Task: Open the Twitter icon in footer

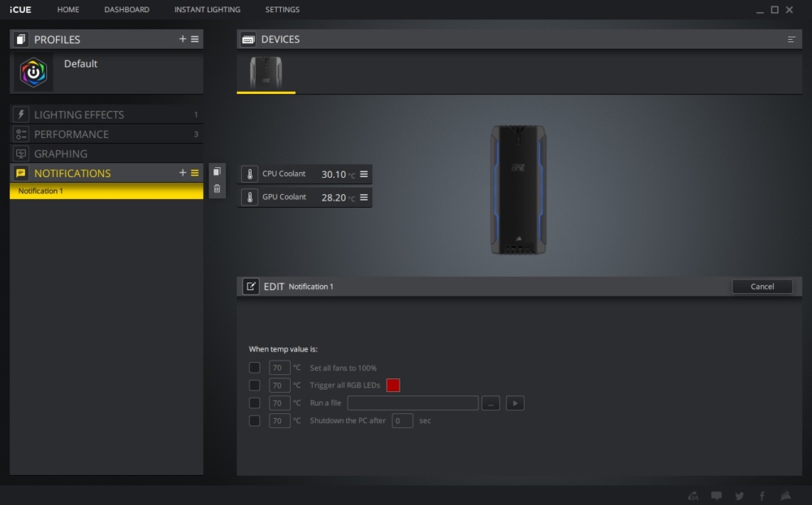Action: 740,496
